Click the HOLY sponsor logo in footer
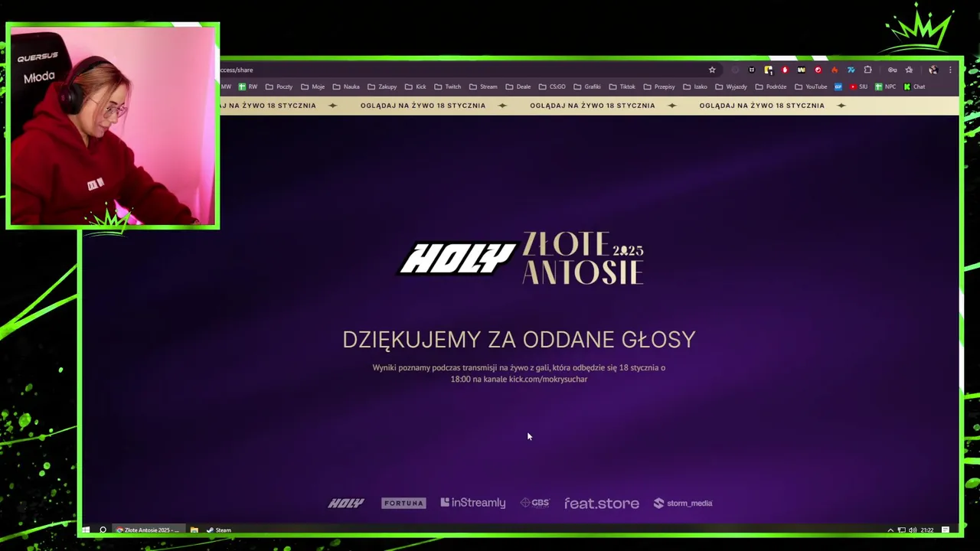Viewport: 980px width, 551px height. tap(346, 503)
